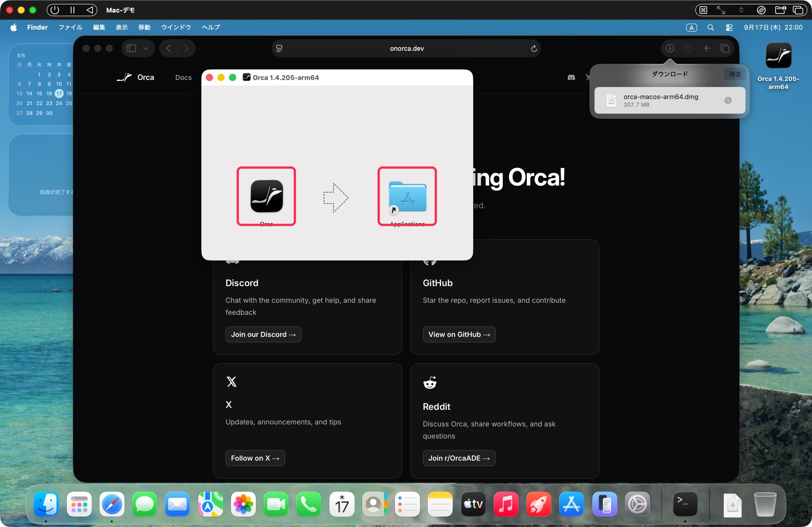Click the resize arrows icon in the Mac-デモ toolbar
The image size is (812, 527).
(721, 10)
